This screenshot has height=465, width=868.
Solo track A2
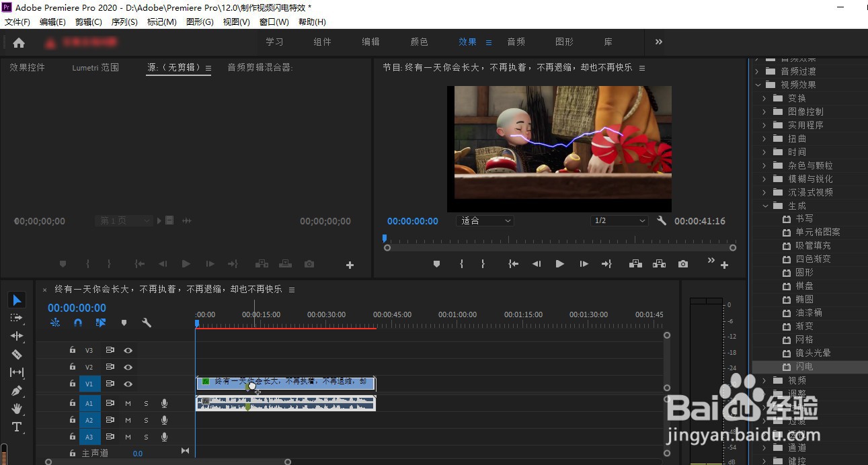click(x=146, y=420)
